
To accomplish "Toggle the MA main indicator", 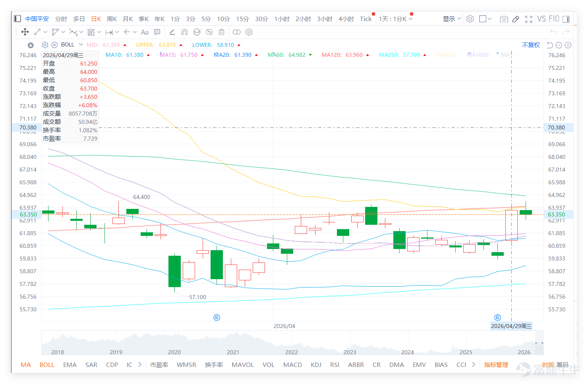I will click(x=26, y=365).
